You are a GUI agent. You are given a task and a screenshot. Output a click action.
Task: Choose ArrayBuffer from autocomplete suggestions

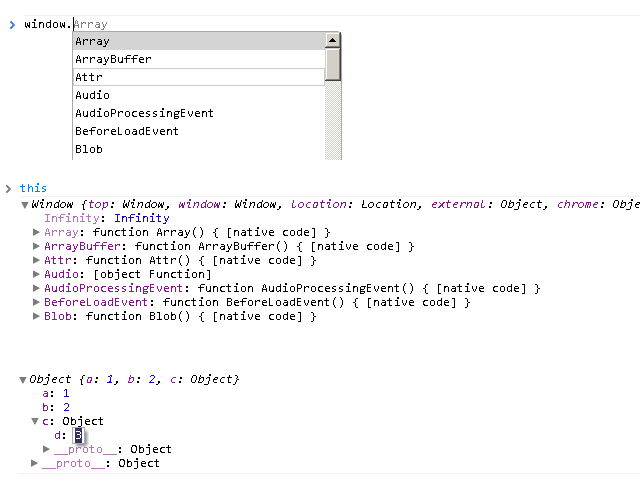[199, 59]
